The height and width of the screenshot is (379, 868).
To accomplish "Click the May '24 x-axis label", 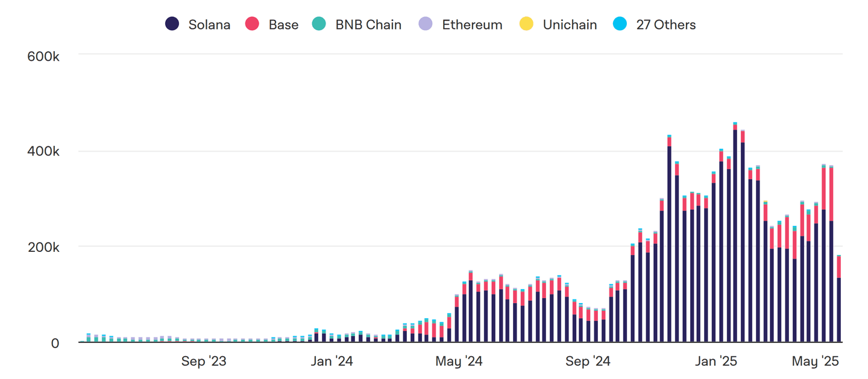I will (459, 362).
